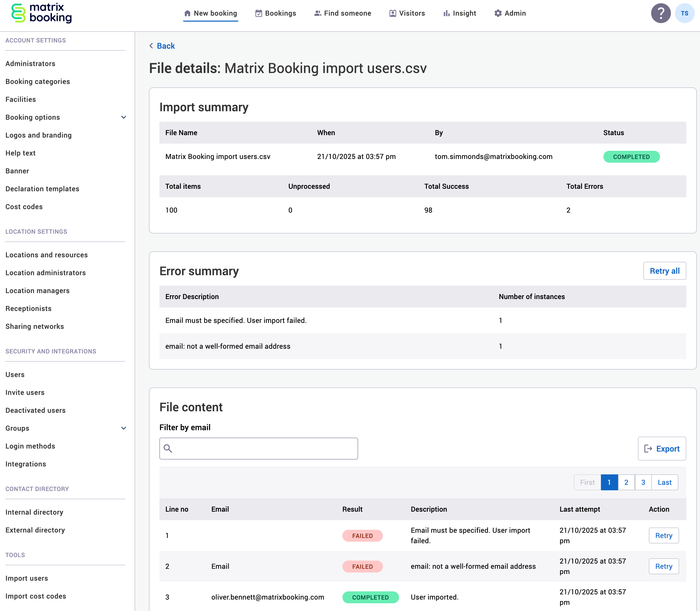Click the Retry all button
The width and height of the screenshot is (700, 611).
664,271
